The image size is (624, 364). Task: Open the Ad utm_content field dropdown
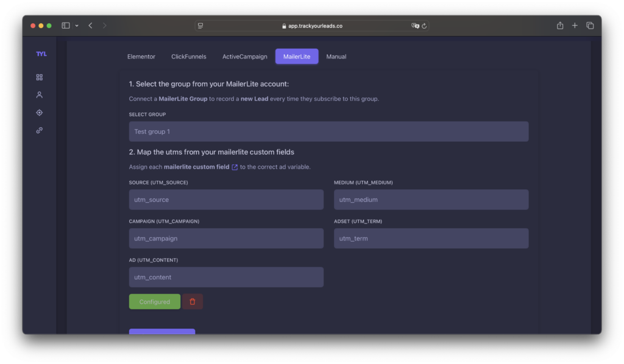pos(226,277)
